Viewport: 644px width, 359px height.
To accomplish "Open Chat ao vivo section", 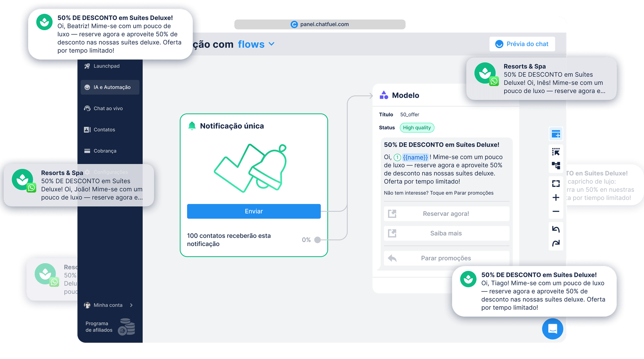I will pos(108,109).
